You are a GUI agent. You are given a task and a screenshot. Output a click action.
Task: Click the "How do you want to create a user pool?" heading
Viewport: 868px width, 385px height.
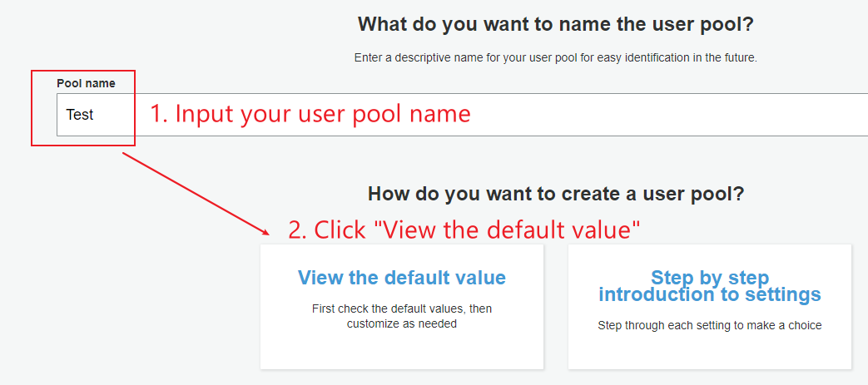pyautogui.click(x=555, y=195)
